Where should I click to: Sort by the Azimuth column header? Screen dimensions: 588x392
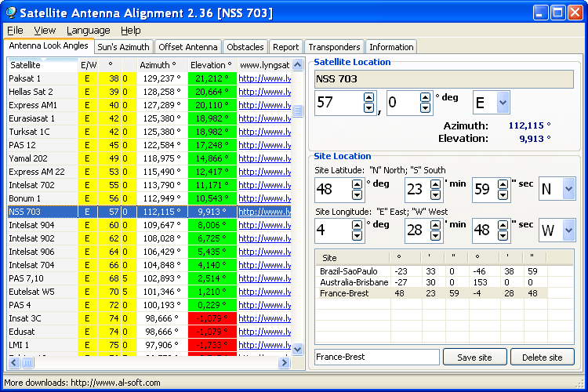coord(162,65)
